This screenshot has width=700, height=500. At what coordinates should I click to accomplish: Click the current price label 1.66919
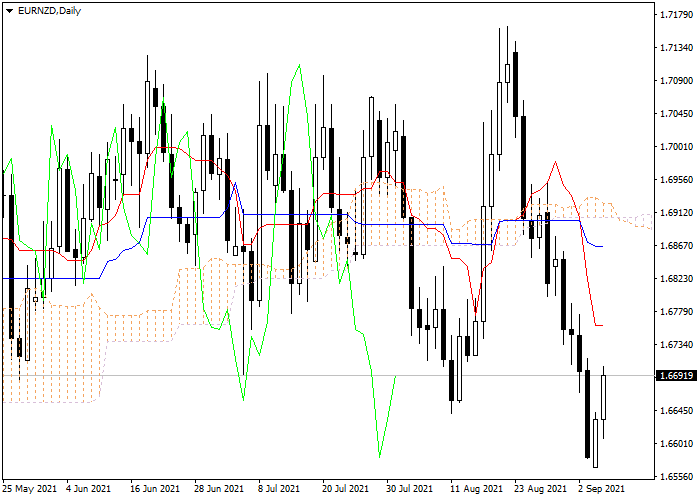(x=677, y=376)
